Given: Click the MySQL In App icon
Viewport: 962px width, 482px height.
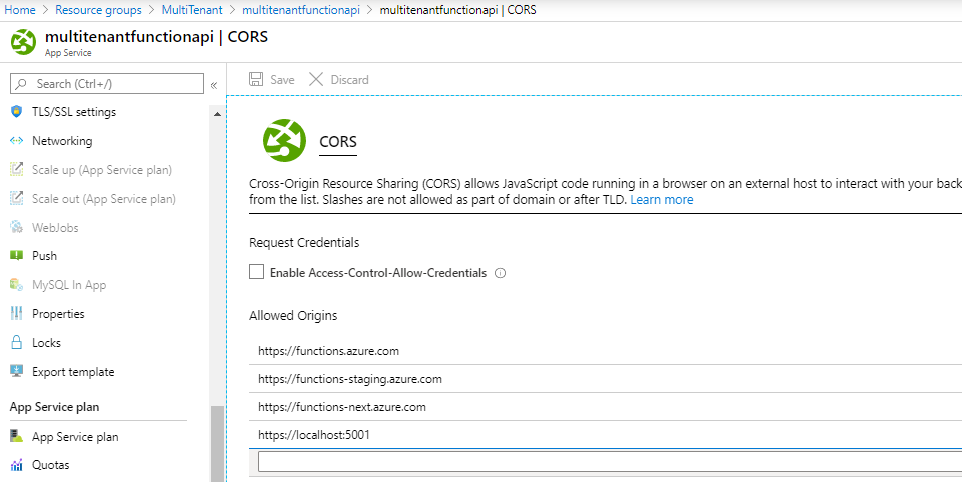Looking at the screenshot, I should tap(17, 285).
